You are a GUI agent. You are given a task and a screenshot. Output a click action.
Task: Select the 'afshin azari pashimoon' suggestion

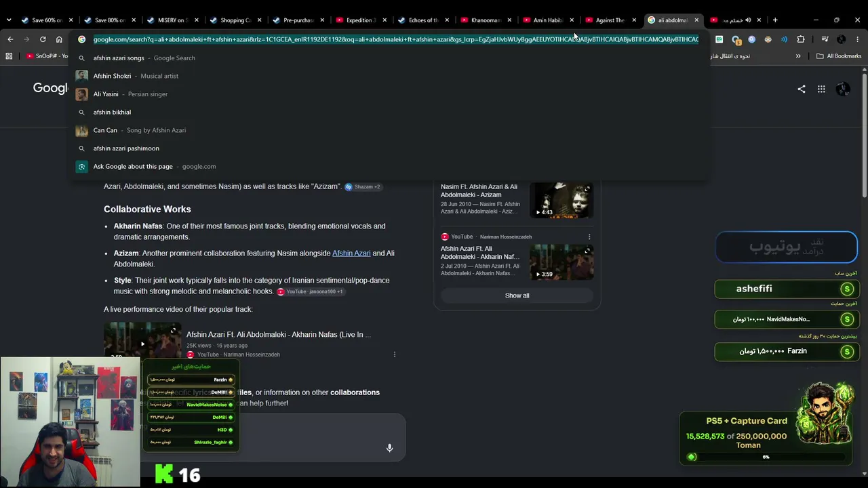(x=390, y=148)
